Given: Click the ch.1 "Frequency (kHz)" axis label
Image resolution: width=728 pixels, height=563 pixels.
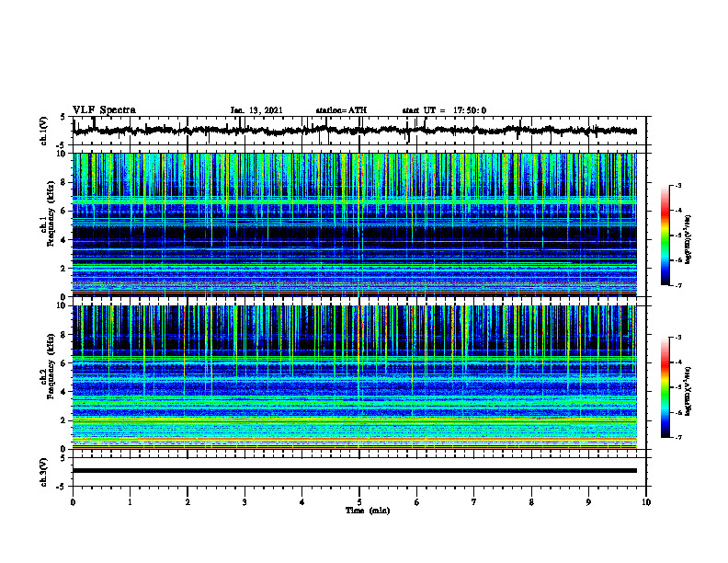Looking at the screenshot, I should click(51, 214).
